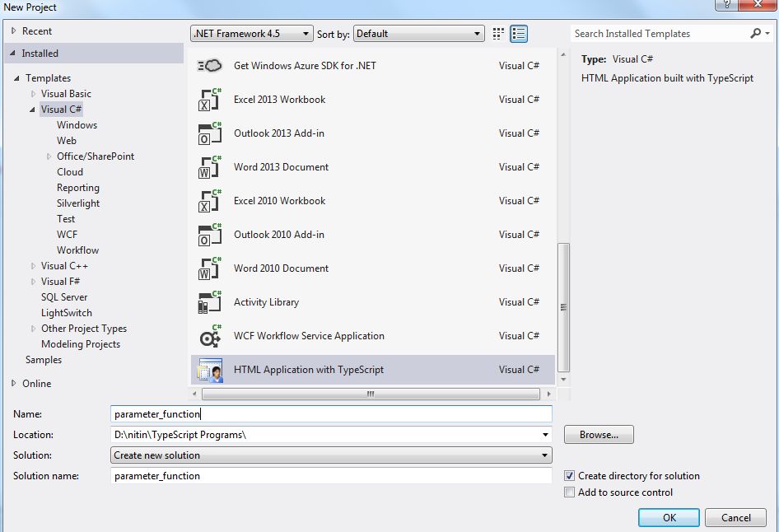Select the Silverlight template category
The width and height of the screenshot is (779, 532).
[78, 203]
